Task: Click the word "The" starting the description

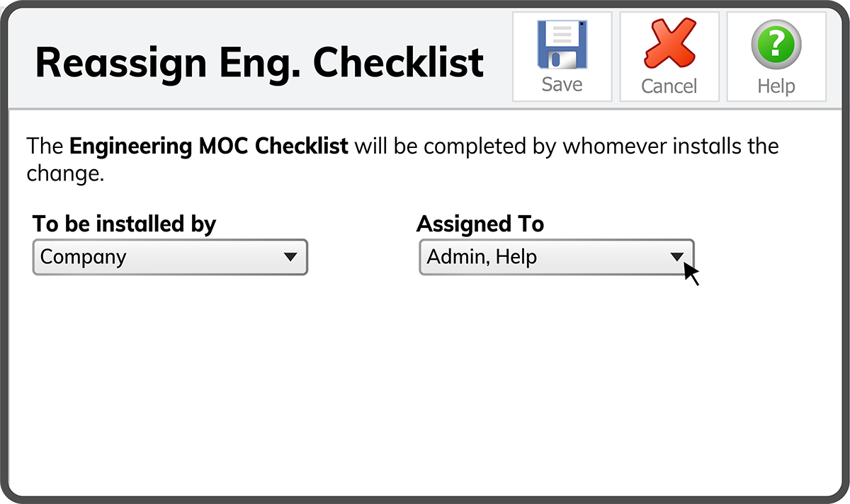Action: pos(46,147)
